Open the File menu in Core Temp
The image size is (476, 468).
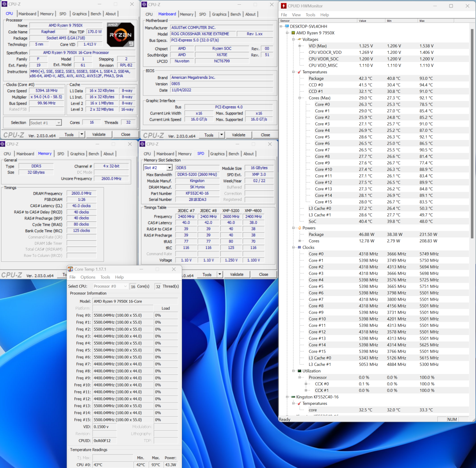tap(73, 277)
